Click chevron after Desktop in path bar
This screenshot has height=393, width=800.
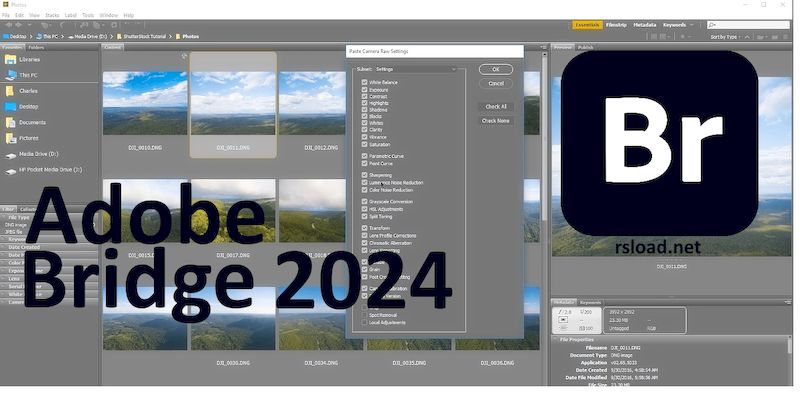pos(31,37)
